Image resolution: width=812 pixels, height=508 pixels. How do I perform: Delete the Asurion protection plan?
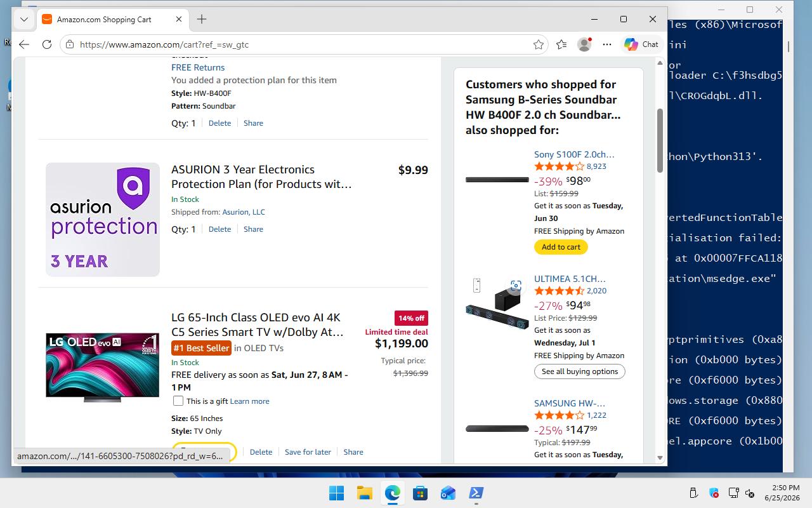[219, 229]
